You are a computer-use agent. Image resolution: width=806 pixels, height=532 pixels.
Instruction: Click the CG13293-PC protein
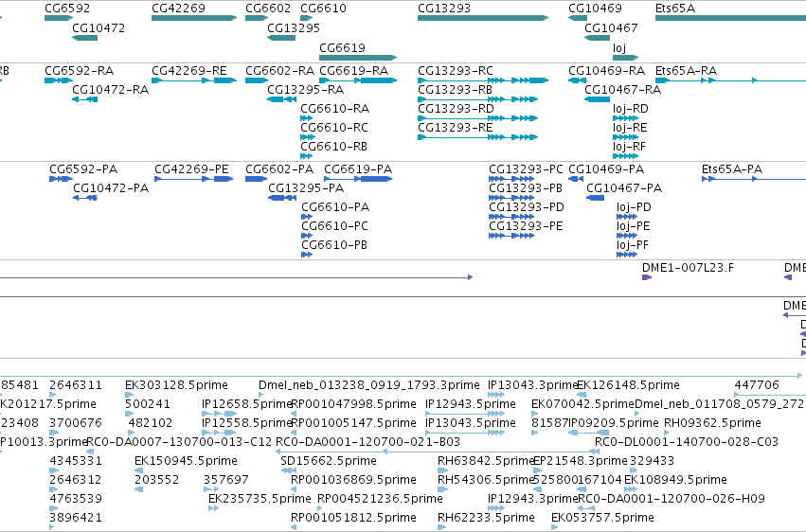tap(511, 179)
